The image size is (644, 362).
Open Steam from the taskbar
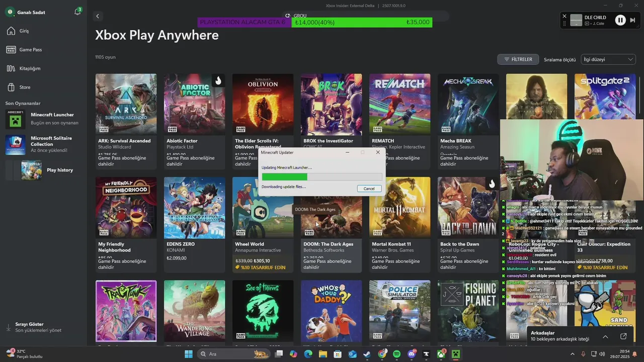tap(367, 354)
